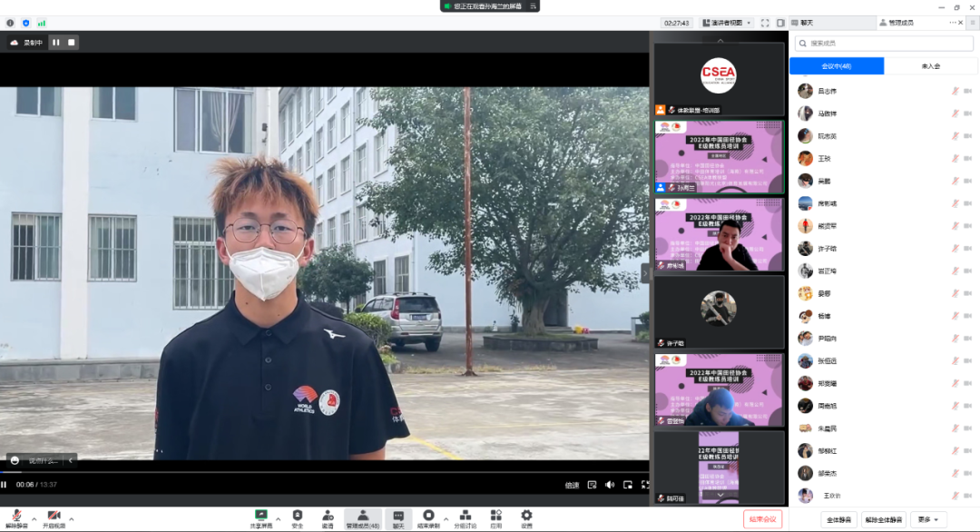Click the End Meeting (结束会议) button
Viewport: 980px width, 532px height.
[762, 519]
